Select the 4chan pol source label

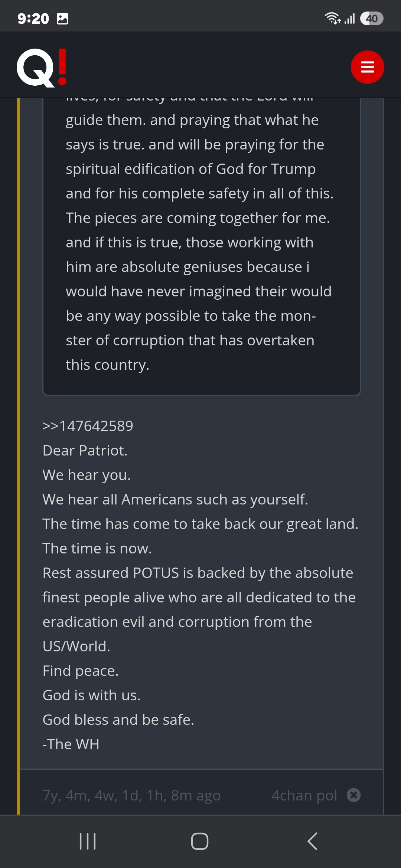click(x=304, y=795)
